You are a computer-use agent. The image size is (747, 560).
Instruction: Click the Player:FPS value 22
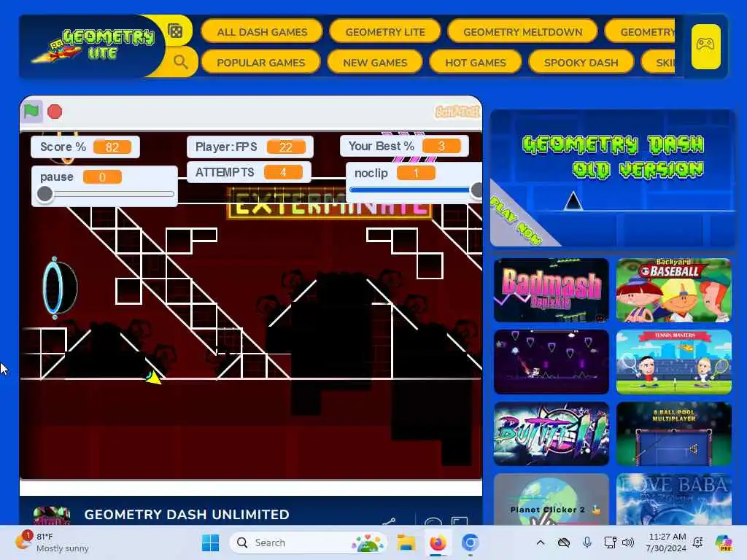[x=286, y=147]
